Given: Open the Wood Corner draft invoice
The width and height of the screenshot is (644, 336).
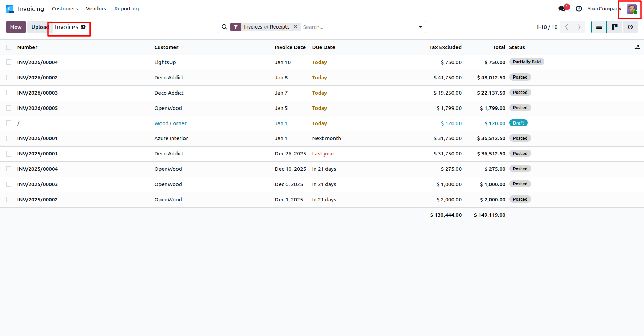Looking at the screenshot, I should 170,123.
